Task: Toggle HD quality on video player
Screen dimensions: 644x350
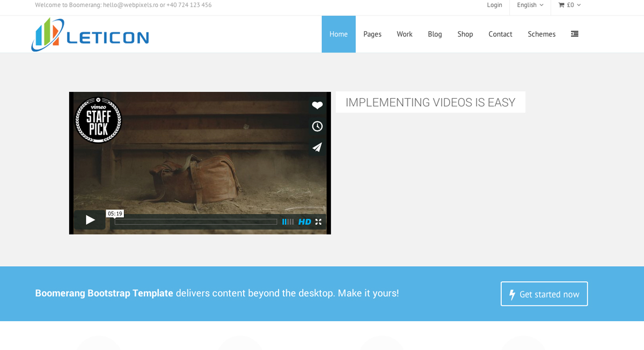Action: point(304,222)
